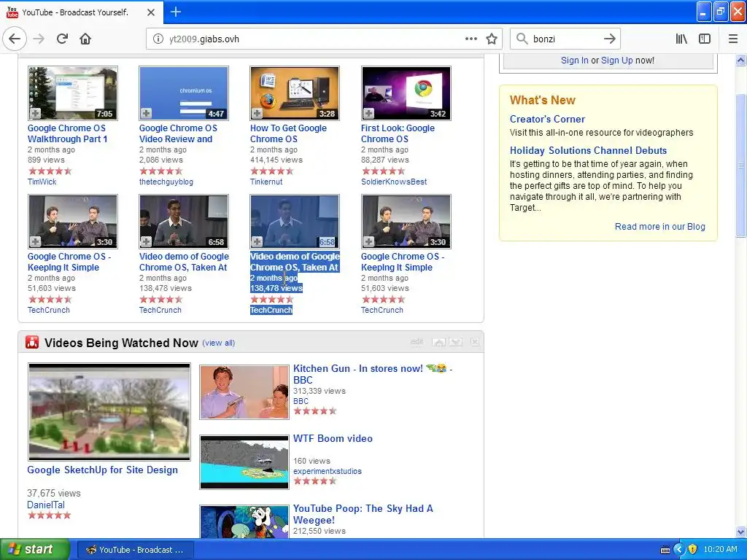Open the Library bookmarks icon
This screenshot has height=560, width=747.
pos(681,39)
